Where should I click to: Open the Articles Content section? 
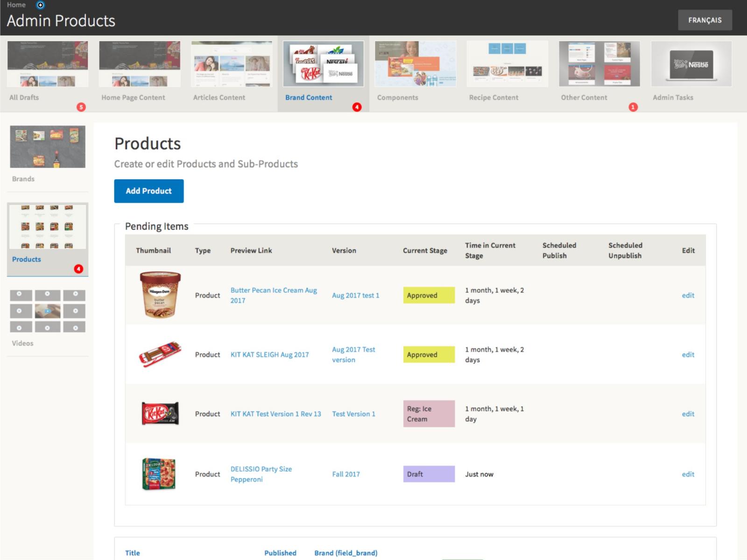(x=219, y=98)
